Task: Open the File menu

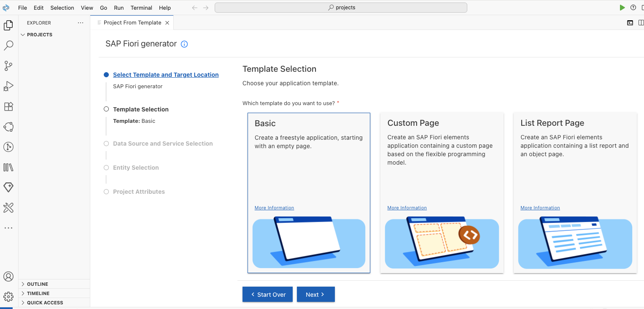Action: tap(23, 8)
